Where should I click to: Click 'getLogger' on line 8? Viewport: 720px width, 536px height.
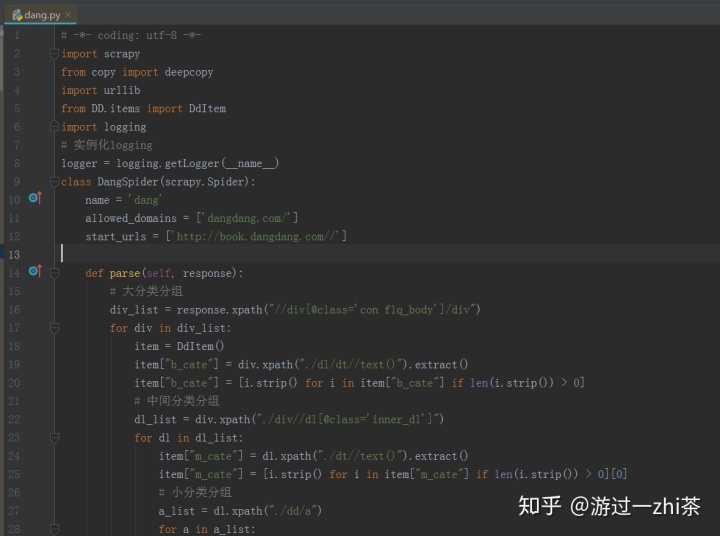coord(192,164)
